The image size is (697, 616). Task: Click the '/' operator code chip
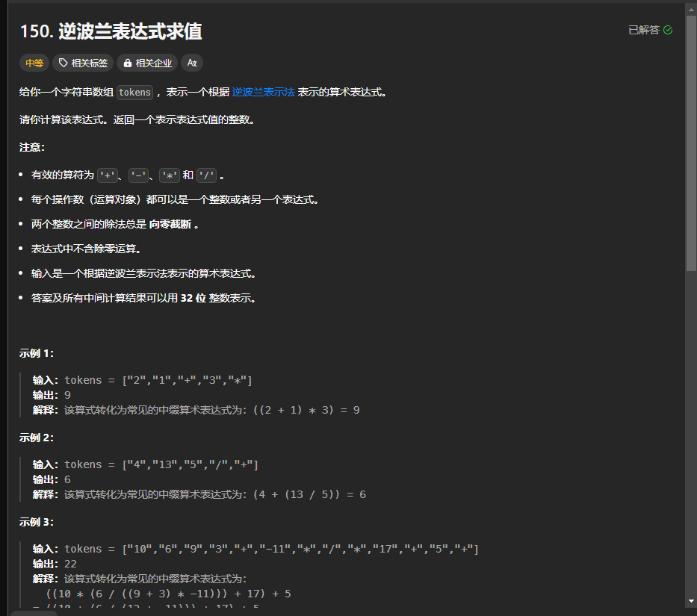207,175
